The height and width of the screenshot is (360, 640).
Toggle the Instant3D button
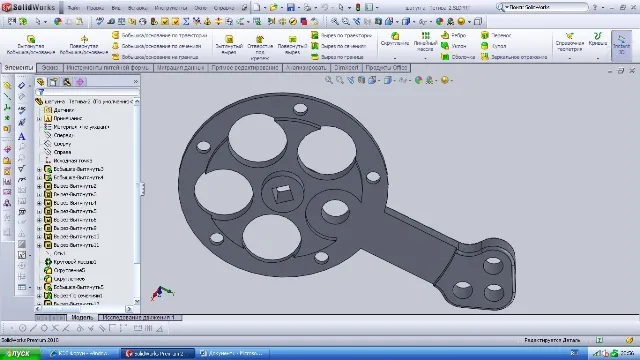point(621,45)
